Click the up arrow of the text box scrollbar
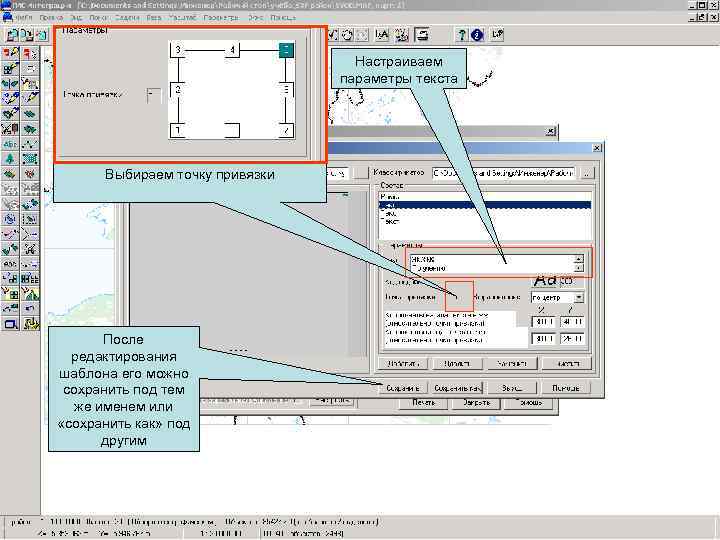 tap(579, 259)
